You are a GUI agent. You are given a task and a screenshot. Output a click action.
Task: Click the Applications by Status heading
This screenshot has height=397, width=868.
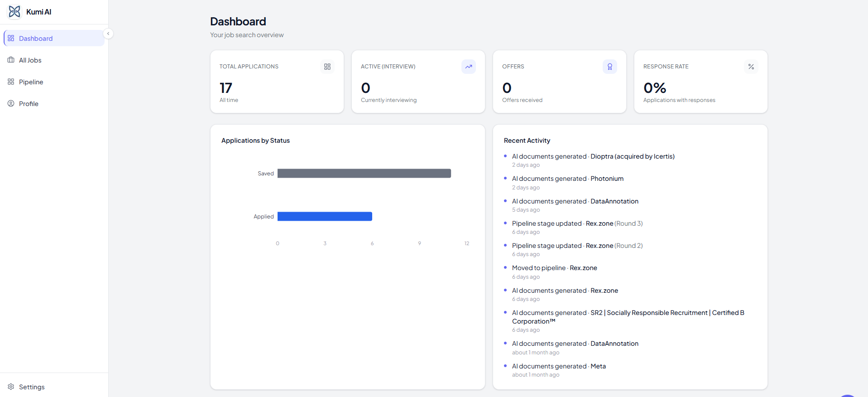point(255,140)
